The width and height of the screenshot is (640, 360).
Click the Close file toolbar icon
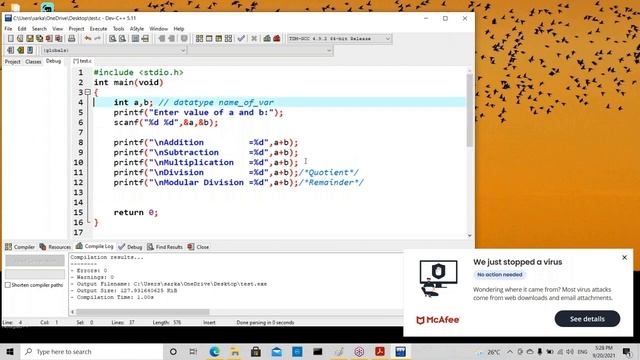tap(49, 38)
